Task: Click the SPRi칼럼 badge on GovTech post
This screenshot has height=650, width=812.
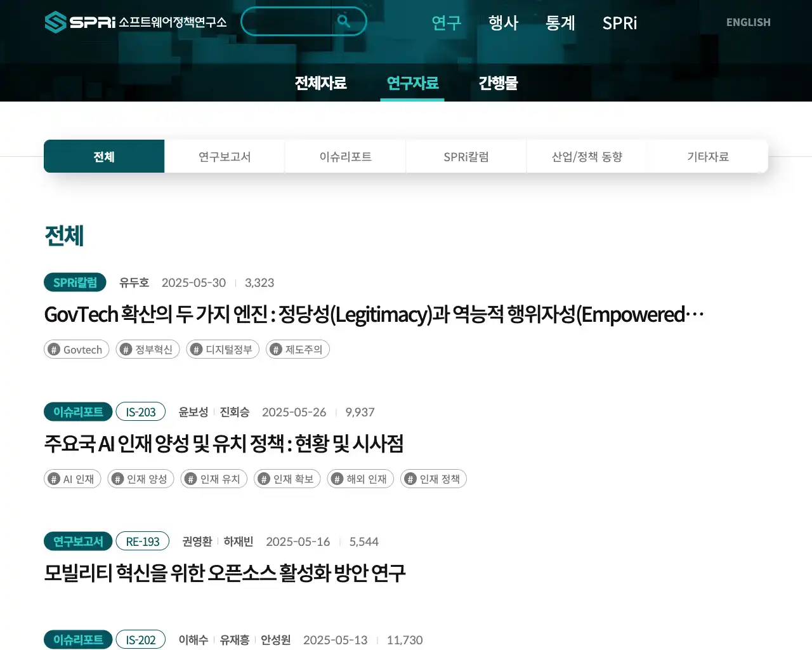Action: [75, 282]
